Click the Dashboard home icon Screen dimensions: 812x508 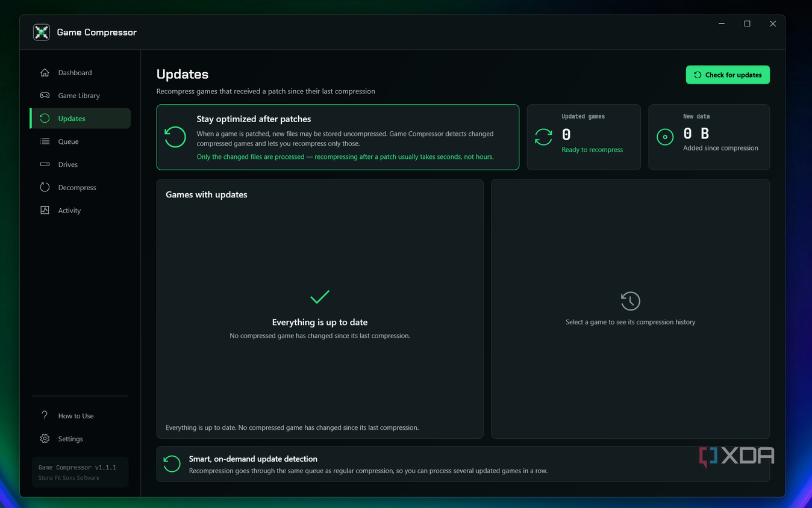click(45, 72)
